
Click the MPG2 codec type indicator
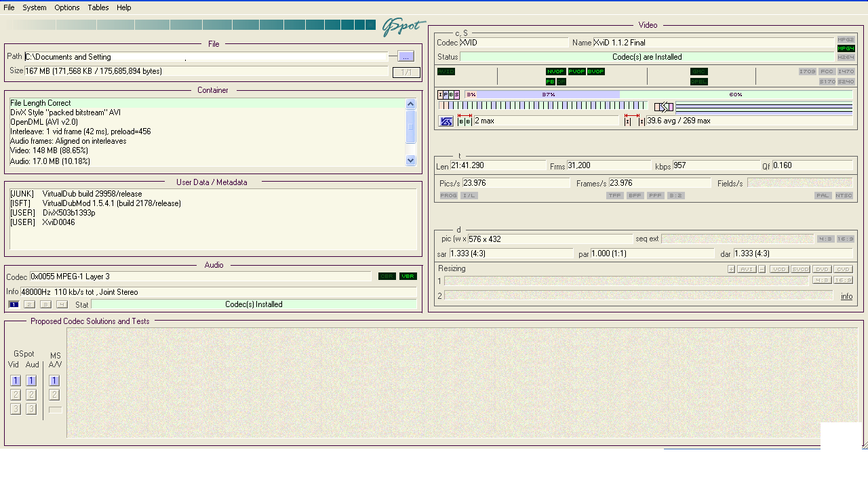(x=846, y=40)
